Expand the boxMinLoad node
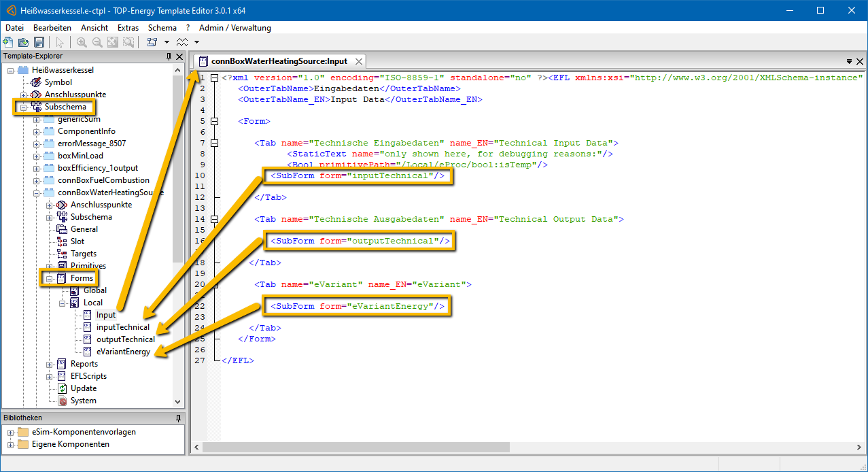 (36, 156)
